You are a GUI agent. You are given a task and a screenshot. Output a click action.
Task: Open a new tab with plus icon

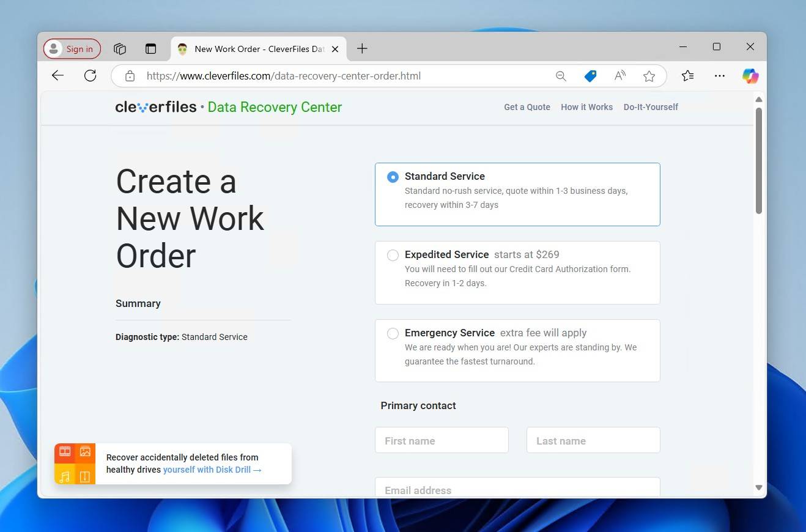coord(362,49)
